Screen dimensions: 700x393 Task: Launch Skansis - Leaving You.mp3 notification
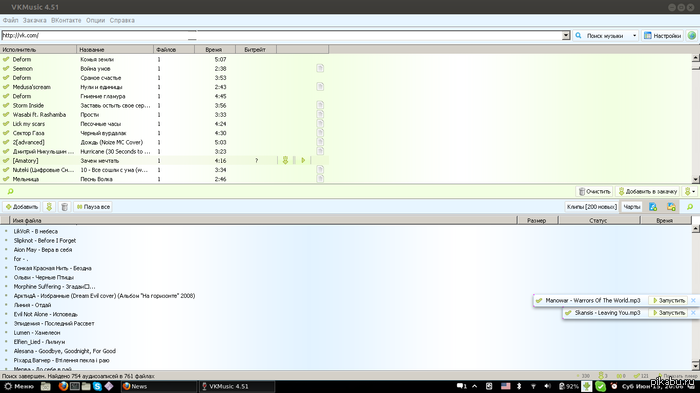(669, 313)
